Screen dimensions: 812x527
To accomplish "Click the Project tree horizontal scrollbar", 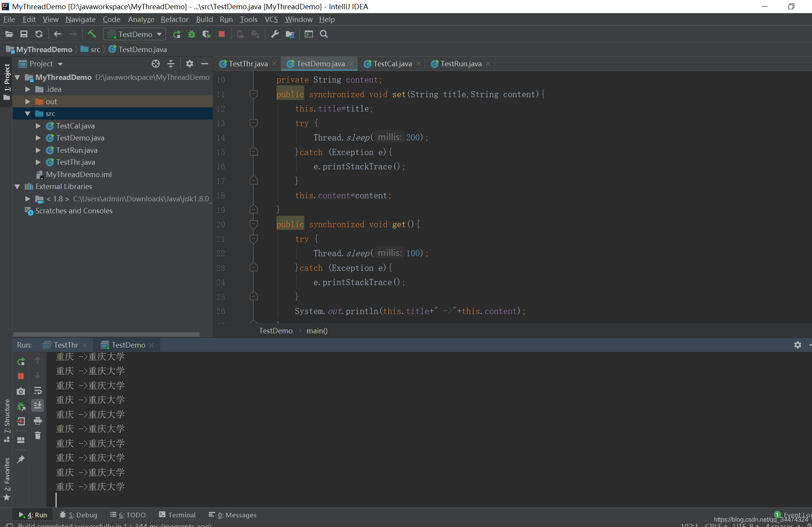I will [x=106, y=334].
